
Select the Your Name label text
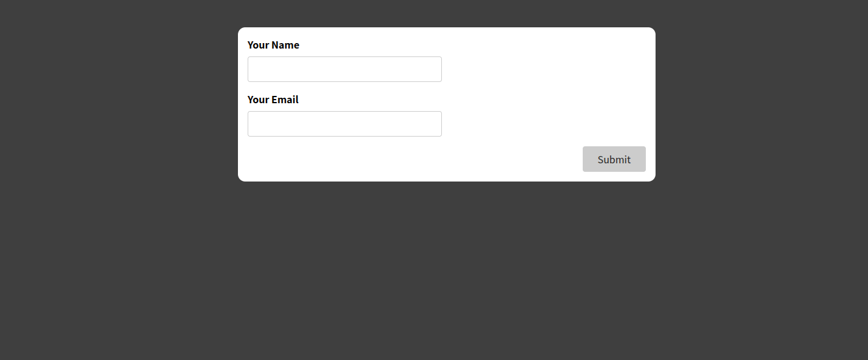273,45
